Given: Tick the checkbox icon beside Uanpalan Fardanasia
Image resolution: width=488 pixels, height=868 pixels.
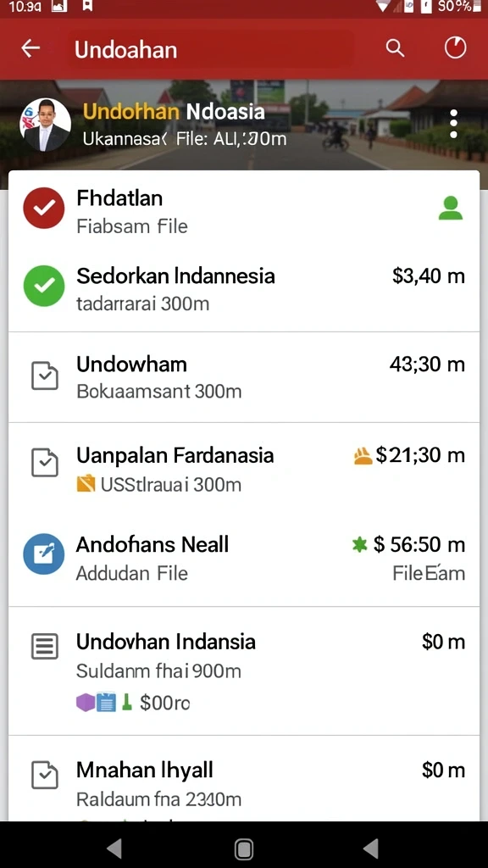Looking at the screenshot, I should [x=45, y=462].
